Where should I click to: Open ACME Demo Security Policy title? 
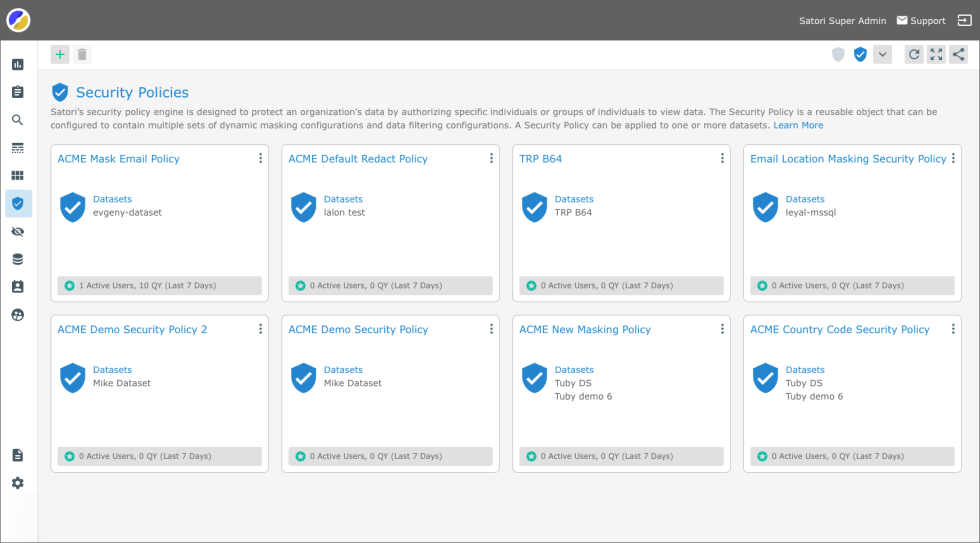click(x=358, y=329)
